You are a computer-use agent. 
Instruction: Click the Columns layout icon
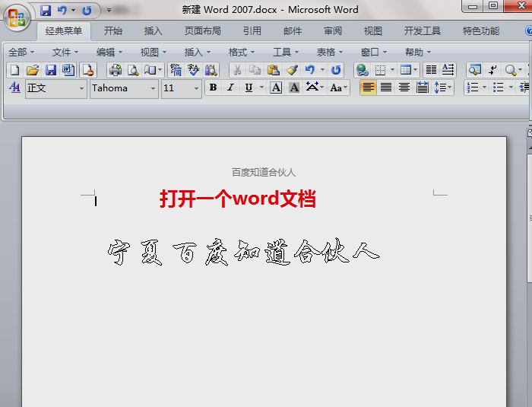(x=431, y=70)
